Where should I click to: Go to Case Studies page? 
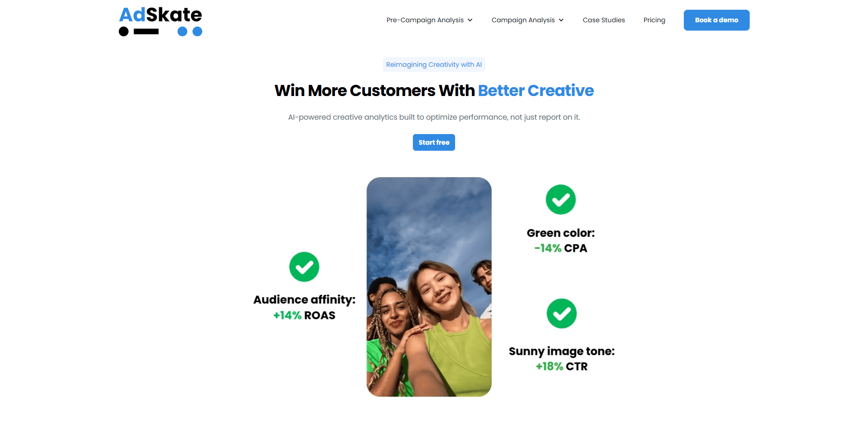[604, 20]
